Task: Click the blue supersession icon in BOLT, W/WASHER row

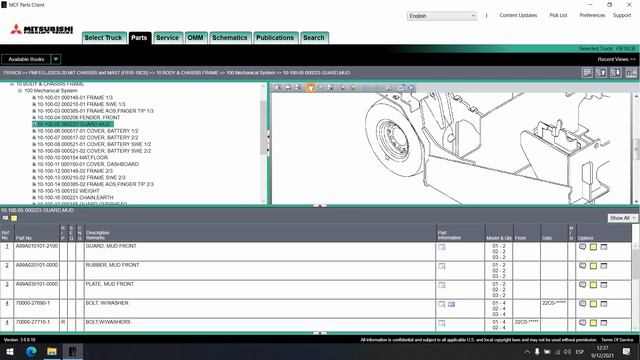Action: [451, 304]
